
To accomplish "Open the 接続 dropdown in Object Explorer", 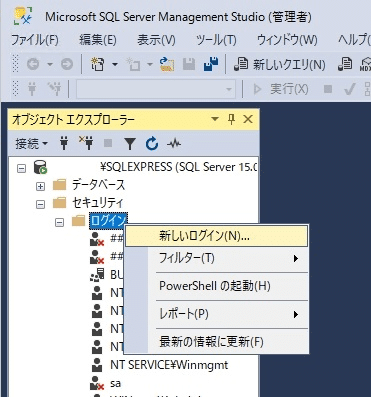I will (x=31, y=144).
